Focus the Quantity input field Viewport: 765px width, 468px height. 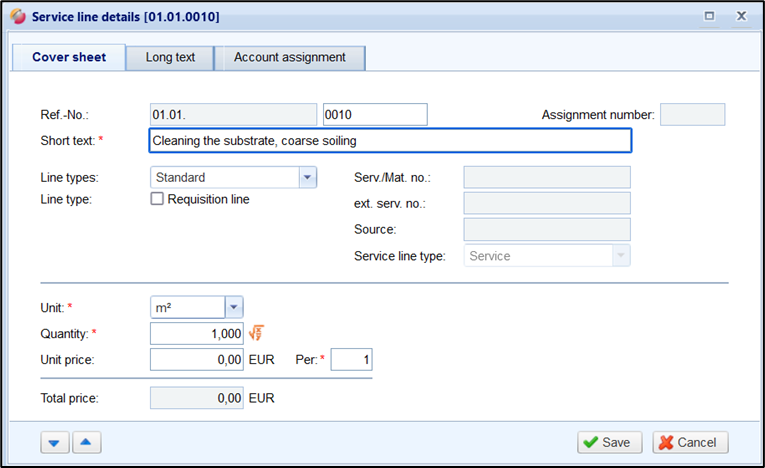pos(196,334)
